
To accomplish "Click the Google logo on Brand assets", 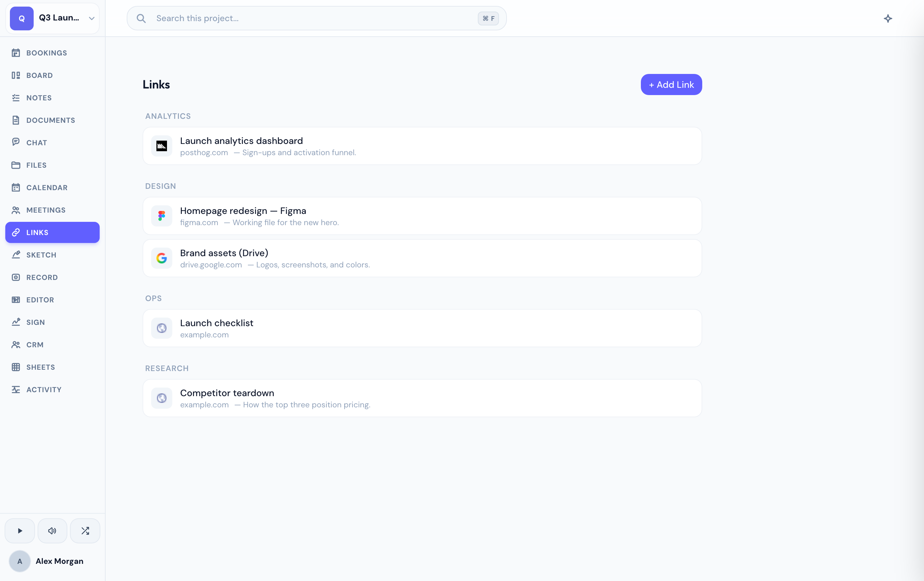I will tap(162, 258).
